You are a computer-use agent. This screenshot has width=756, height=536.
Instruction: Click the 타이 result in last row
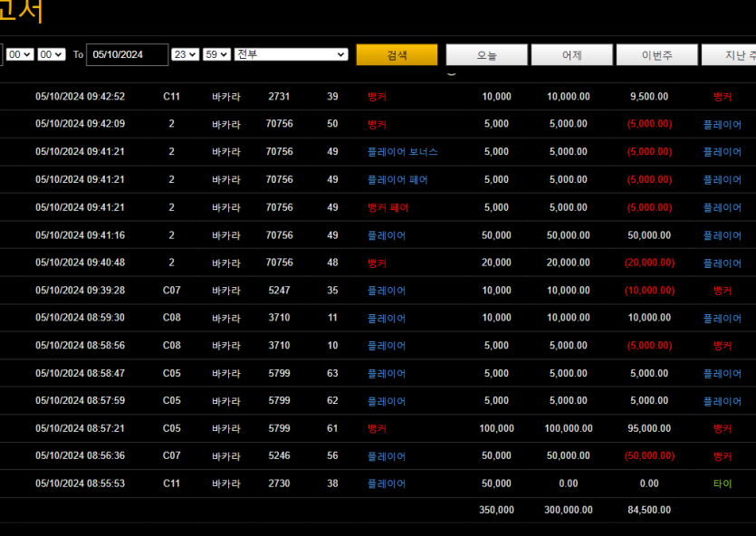[x=722, y=483]
